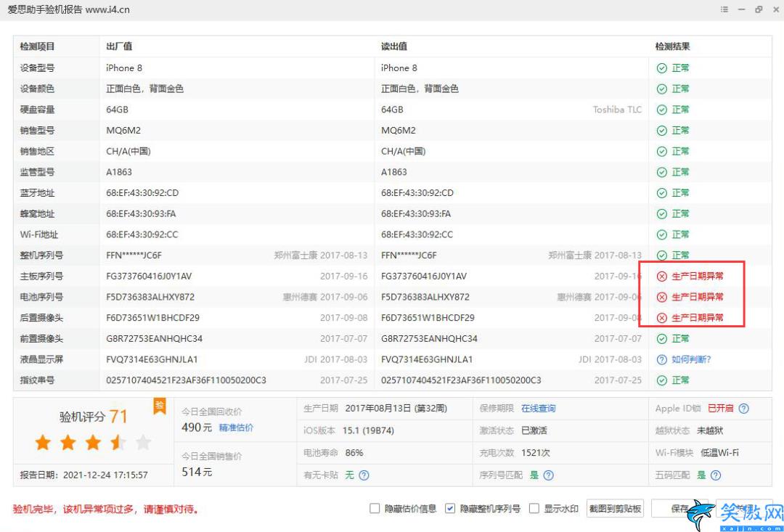Viewport: 784px width, 532px height.
Task: Click the 低温Wi-Fi module value
Action: point(719,453)
